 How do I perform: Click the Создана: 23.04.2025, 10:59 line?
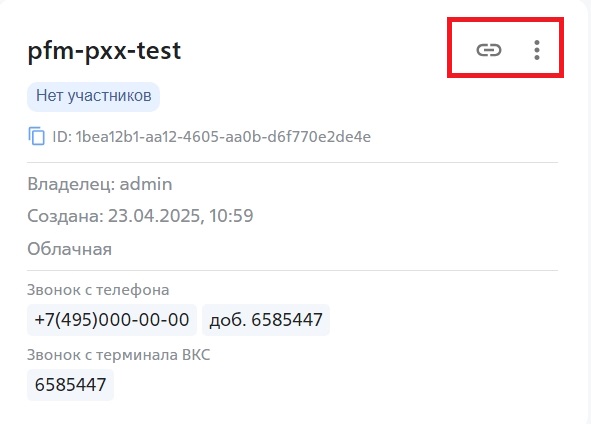(140, 216)
